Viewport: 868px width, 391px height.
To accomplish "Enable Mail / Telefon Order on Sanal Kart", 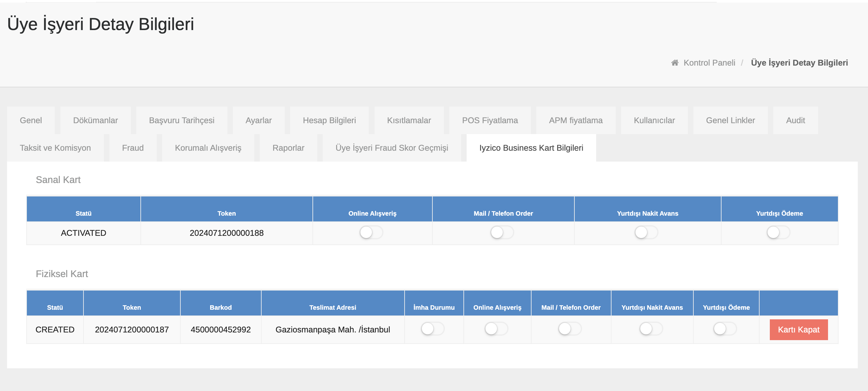I will (502, 233).
